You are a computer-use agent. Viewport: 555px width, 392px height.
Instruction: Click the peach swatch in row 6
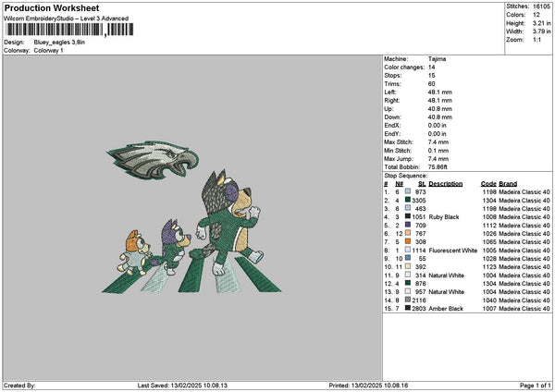(408, 233)
